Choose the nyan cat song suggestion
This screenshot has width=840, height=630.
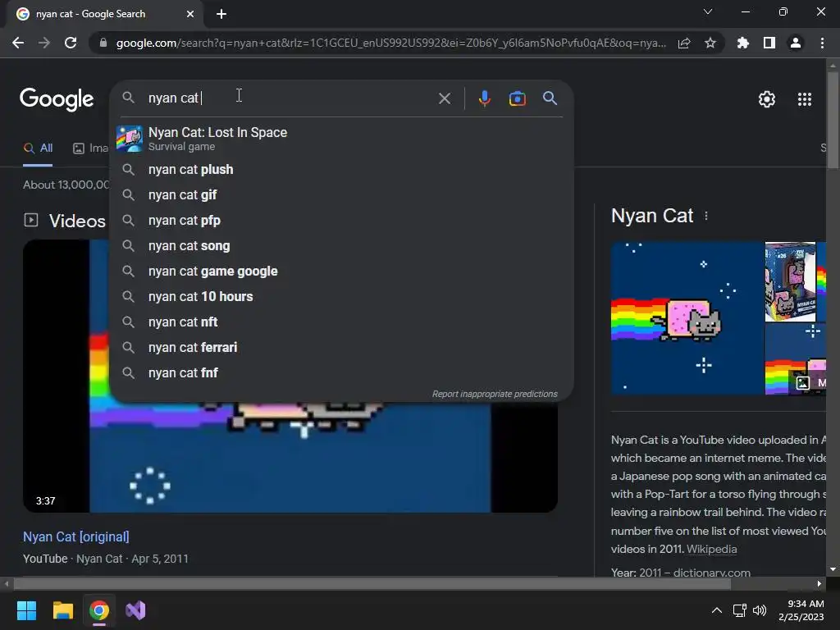click(341, 246)
